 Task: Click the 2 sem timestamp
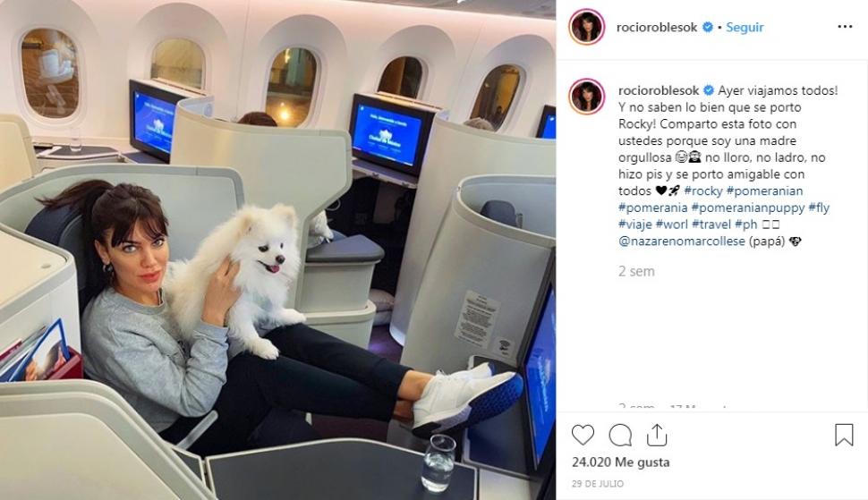(636, 271)
